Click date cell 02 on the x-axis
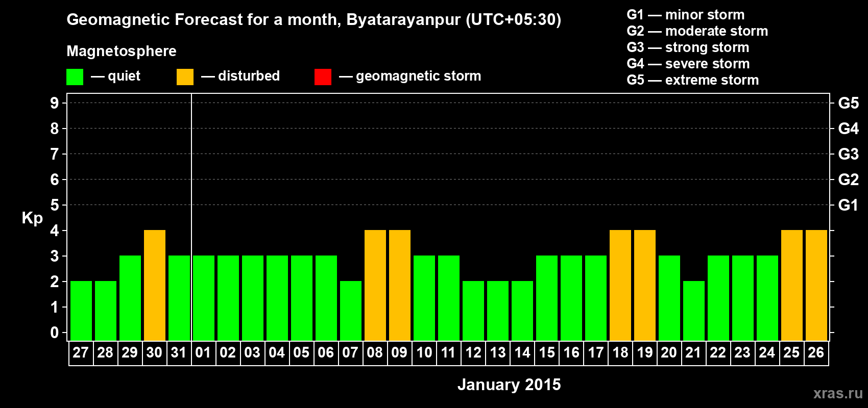 tap(228, 353)
